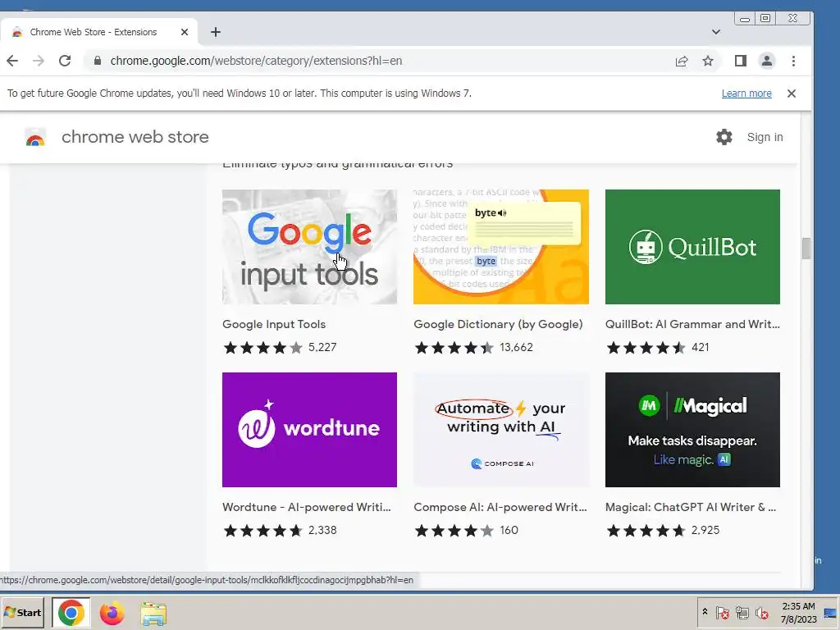Click Chrome in the taskbar
This screenshot has height=630, width=840.
pos(71,613)
